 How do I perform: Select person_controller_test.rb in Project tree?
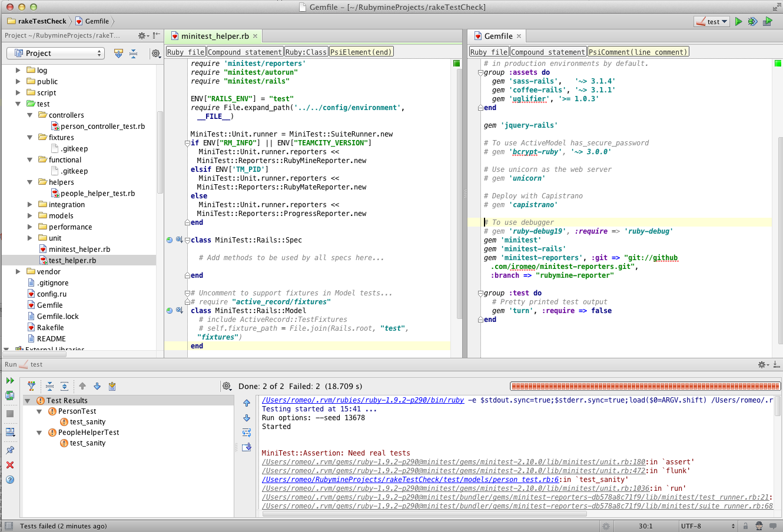[x=98, y=126]
